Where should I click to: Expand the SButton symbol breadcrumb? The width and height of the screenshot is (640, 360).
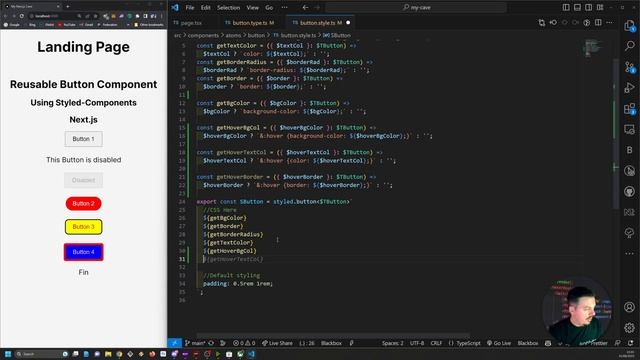point(337,36)
